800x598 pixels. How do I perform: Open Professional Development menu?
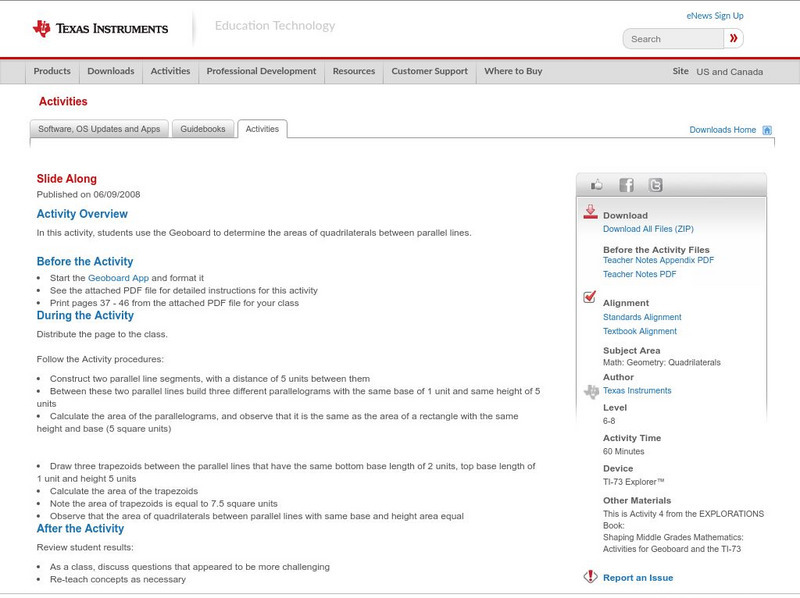click(261, 71)
